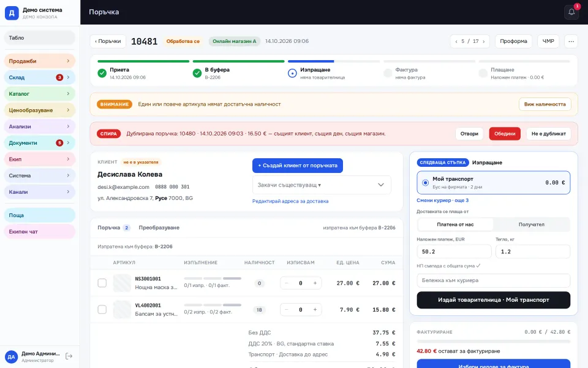
Task: Increase quantity for VL4002001
Action: (x=315, y=310)
